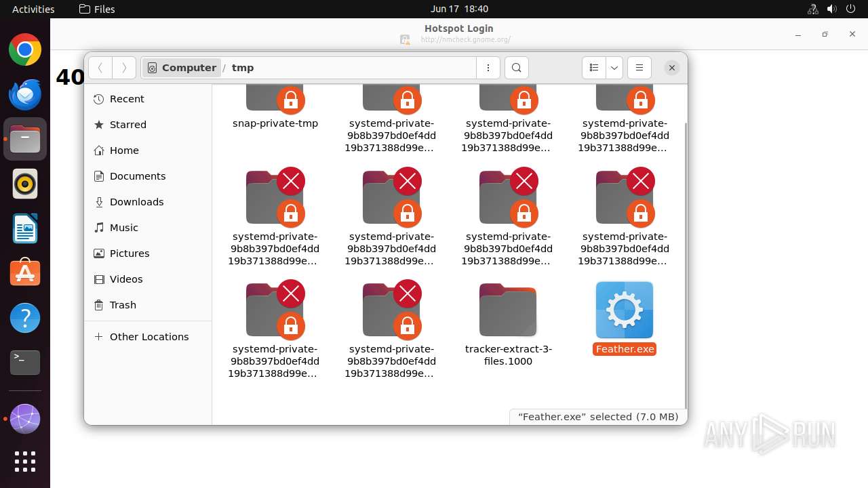Image resolution: width=868 pixels, height=488 pixels.
Task: Open the Files app menu in top bar
Action: (97, 9)
